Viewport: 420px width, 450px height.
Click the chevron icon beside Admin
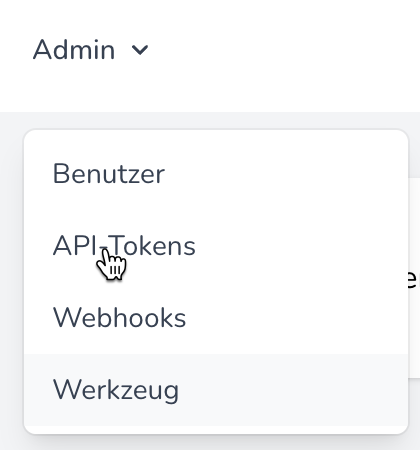click(140, 50)
